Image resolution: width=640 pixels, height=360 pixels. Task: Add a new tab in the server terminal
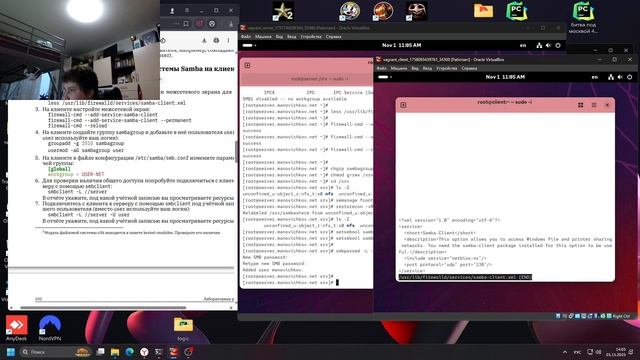(x=247, y=65)
